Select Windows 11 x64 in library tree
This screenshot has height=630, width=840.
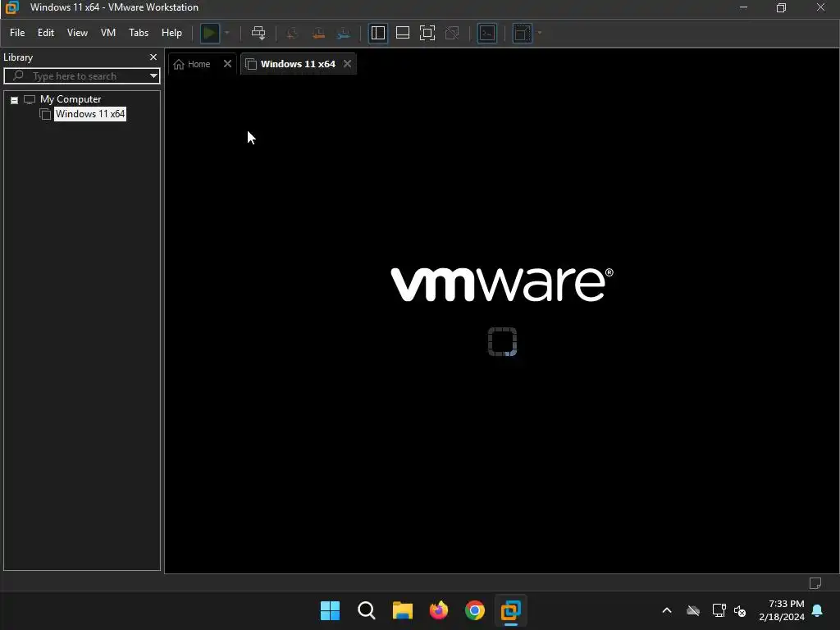pos(90,114)
